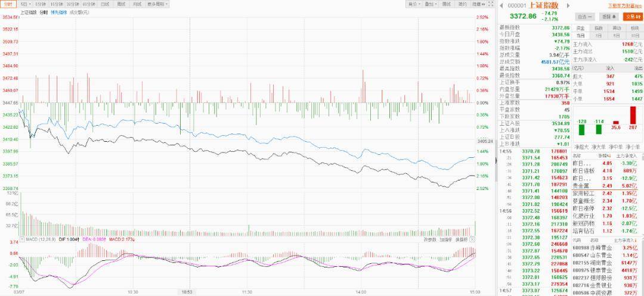This screenshot has width=644, height=296.
Task: Click the 隐藏 panel hide button
Action: click(x=478, y=4)
